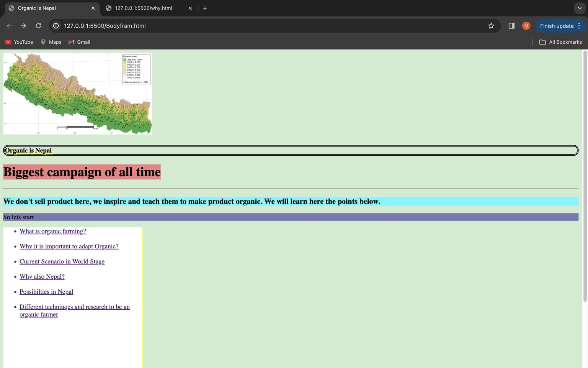588x368 pixels.
Task: Open What is organic farming? link
Action: pyautogui.click(x=53, y=231)
